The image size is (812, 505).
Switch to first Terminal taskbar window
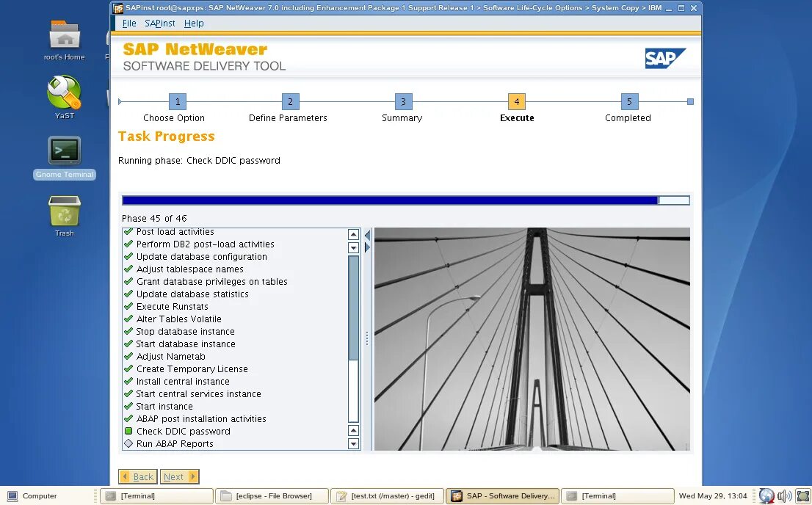click(156, 495)
